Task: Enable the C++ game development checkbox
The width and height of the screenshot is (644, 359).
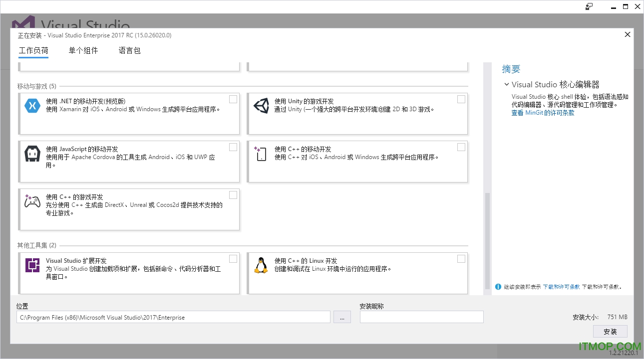Action: (x=233, y=195)
